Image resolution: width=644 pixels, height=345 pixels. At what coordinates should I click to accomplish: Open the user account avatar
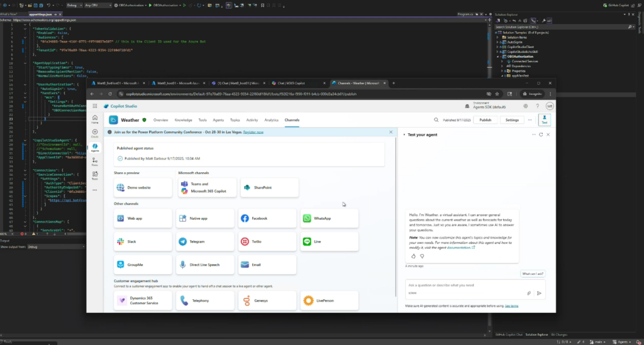pos(550,106)
